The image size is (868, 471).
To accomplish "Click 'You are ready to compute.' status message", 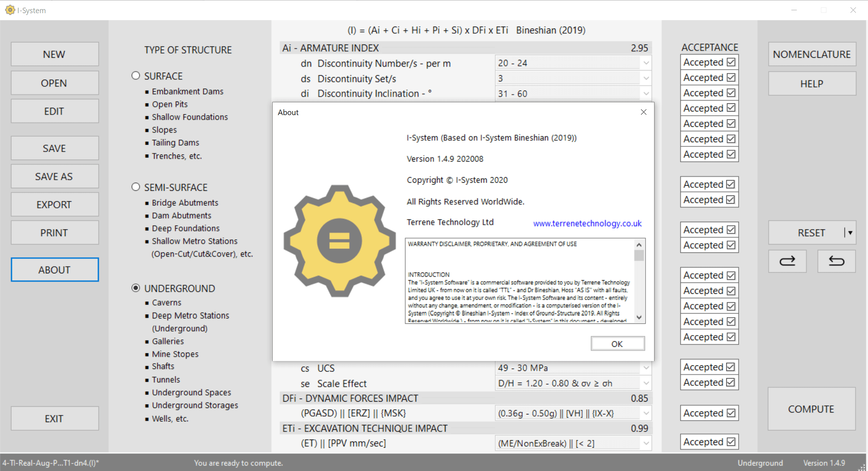I will click(x=239, y=463).
